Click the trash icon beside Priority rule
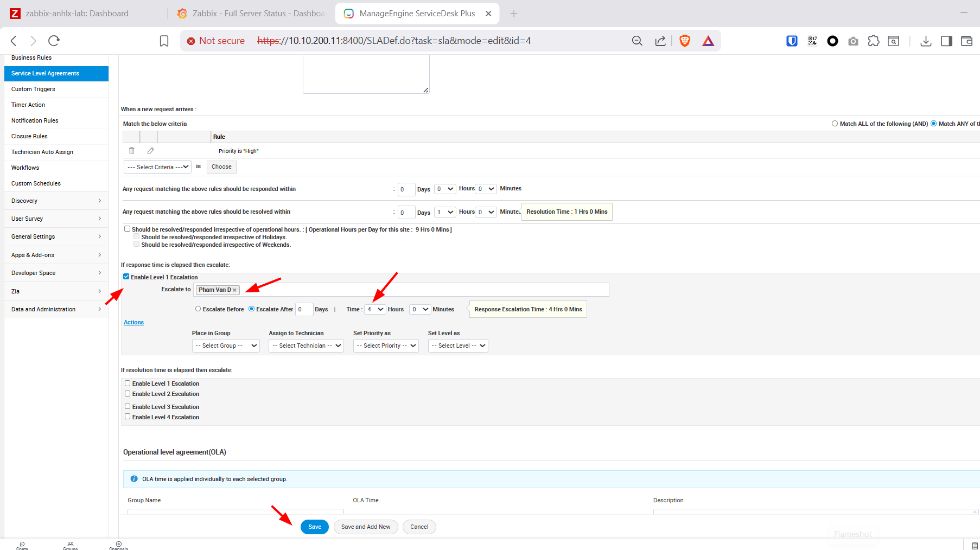Screen dimensions: 980x550 click(x=131, y=151)
